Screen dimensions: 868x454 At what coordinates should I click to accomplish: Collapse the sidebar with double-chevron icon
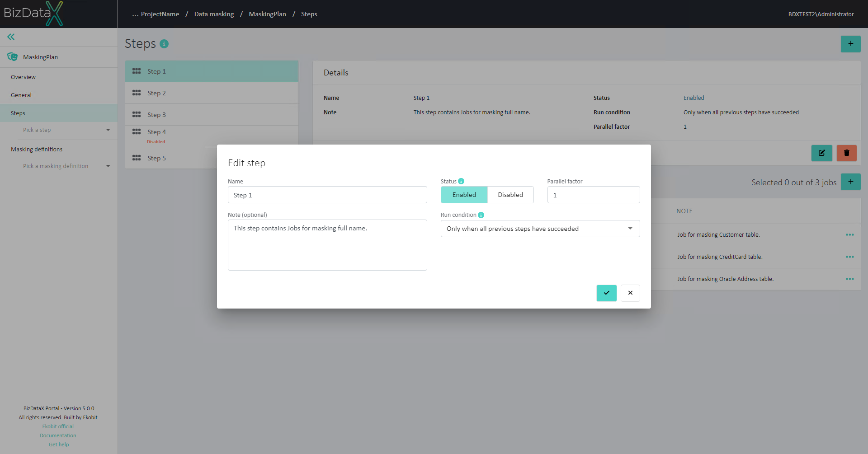[x=11, y=37]
